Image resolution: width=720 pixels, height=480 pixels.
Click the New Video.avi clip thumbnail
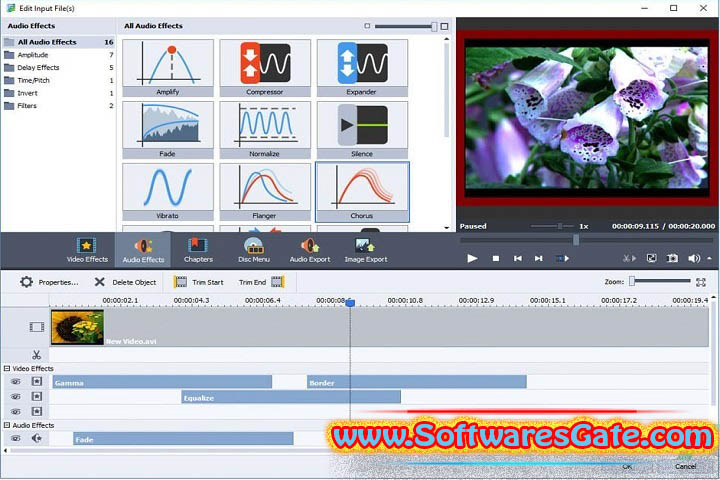coord(77,328)
